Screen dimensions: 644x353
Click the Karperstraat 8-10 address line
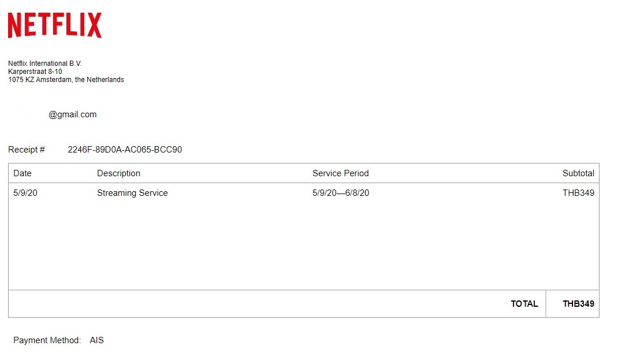coord(35,72)
